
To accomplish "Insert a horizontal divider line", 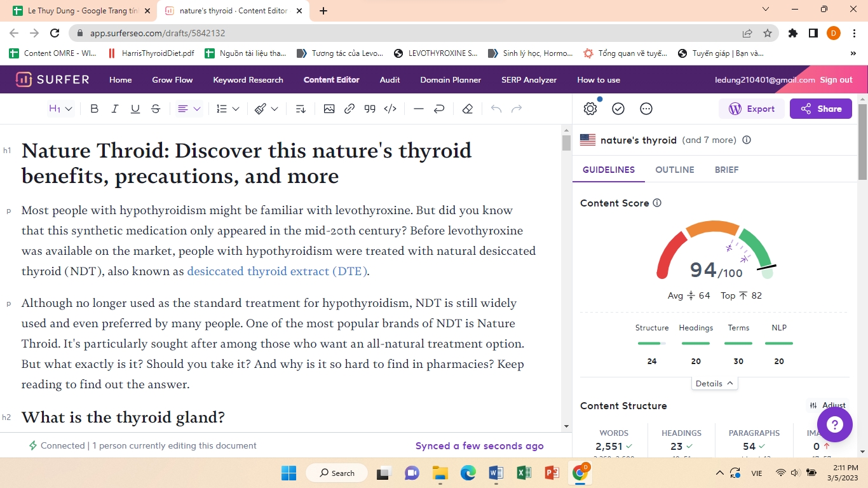I will click(x=419, y=109).
